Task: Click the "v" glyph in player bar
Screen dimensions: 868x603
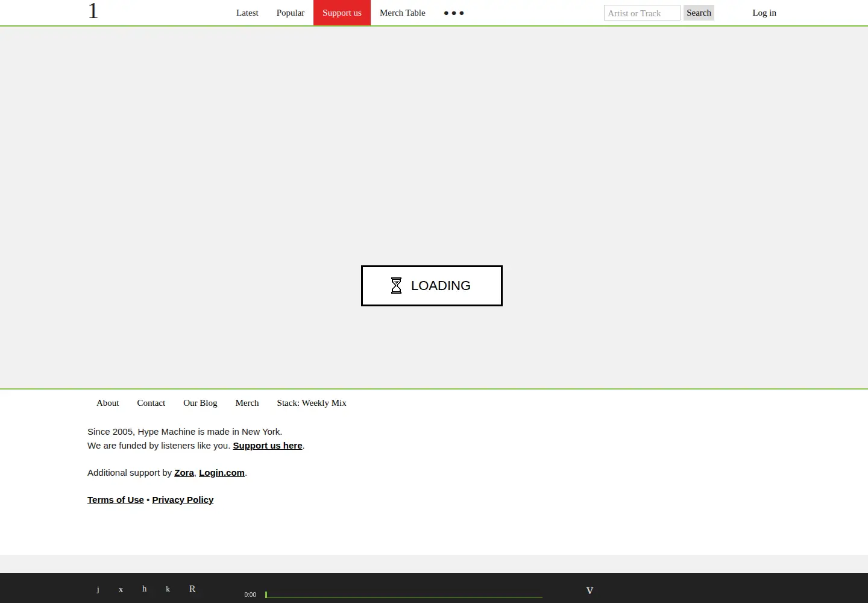Action: [590, 590]
